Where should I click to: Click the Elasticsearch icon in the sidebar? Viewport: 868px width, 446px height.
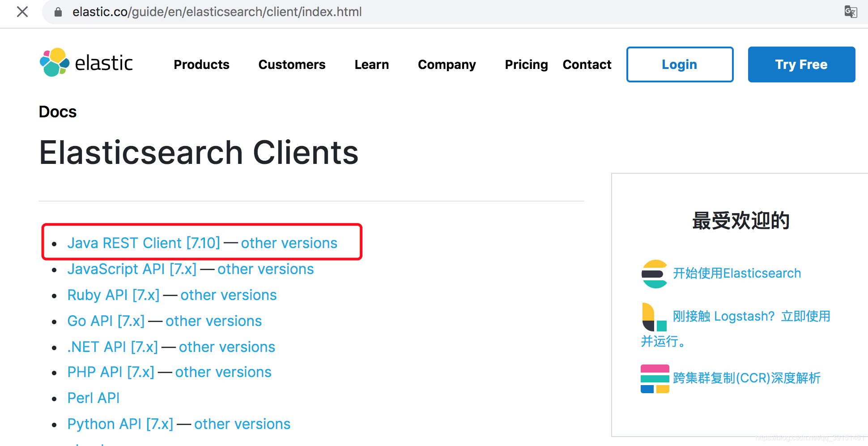tap(655, 274)
